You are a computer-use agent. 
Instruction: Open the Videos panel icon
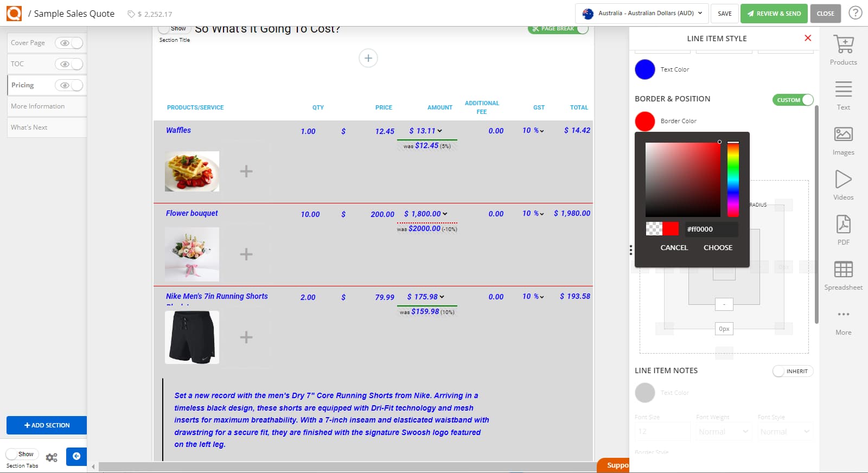[843, 179]
